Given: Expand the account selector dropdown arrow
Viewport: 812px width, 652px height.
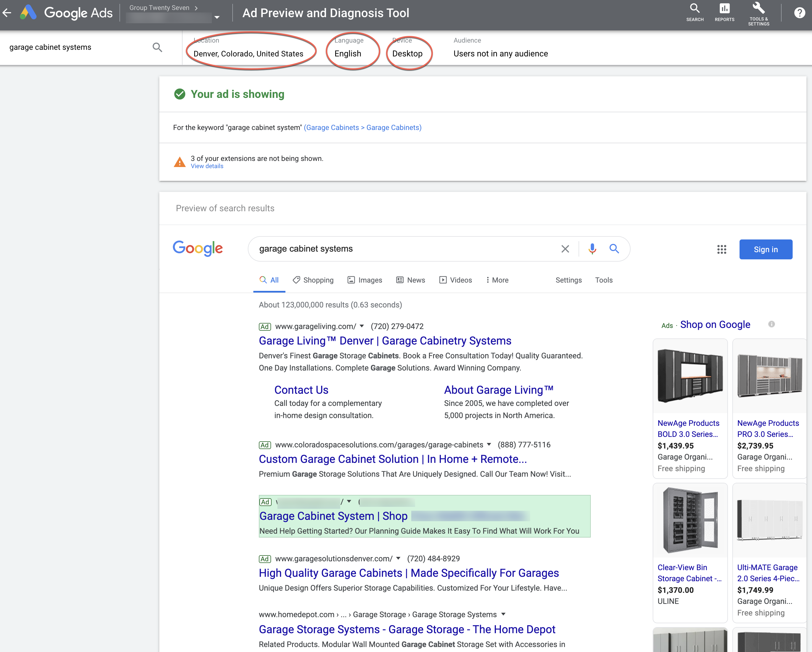Looking at the screenshot, I should (x=217, y=17).
